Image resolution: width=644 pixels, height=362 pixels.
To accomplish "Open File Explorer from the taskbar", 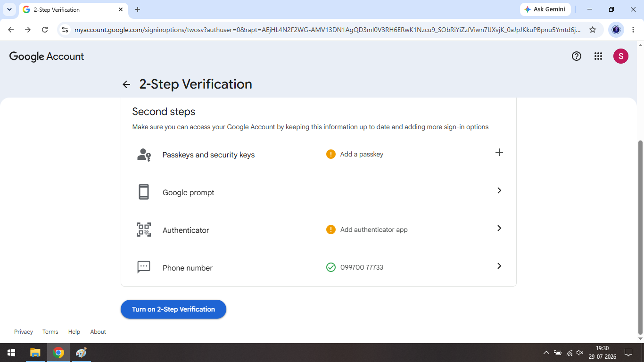I will 35,353.
